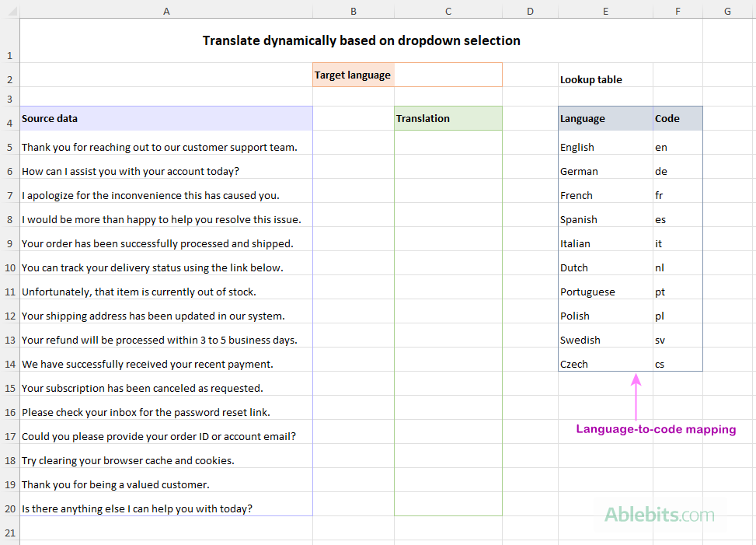Select row 21 header

coord(9,529)
